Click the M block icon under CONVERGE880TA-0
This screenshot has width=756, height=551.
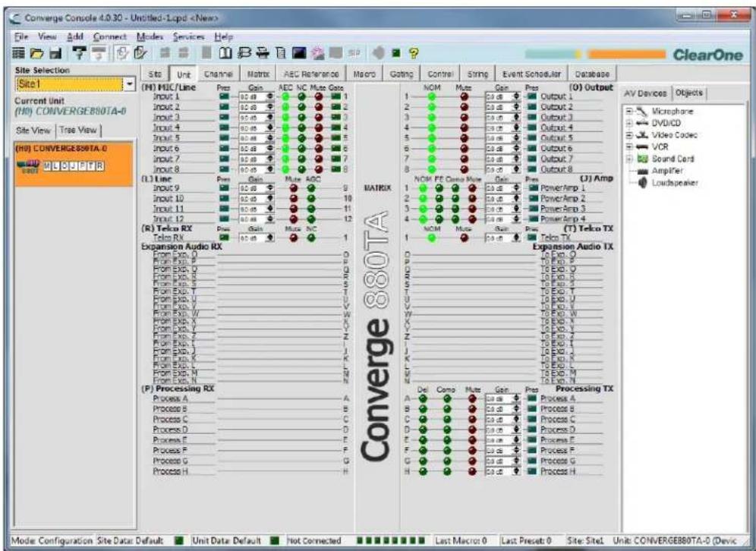pos(48,166)
